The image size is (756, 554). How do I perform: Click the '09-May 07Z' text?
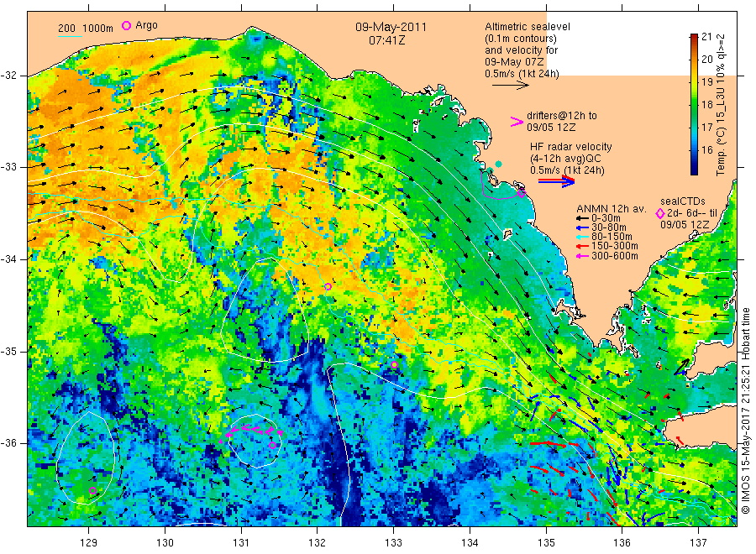tap(514, 61)
